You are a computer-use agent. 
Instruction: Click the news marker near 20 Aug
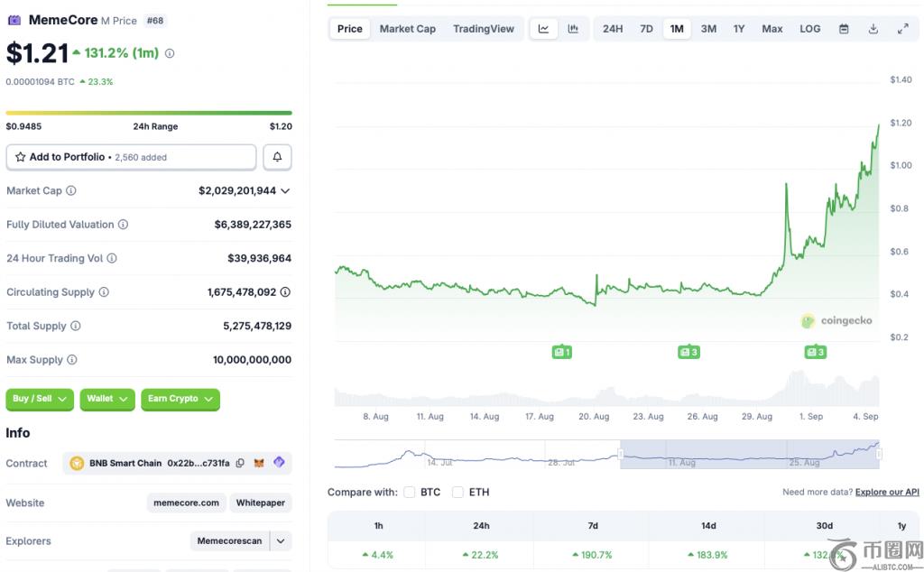pos(562,352)
